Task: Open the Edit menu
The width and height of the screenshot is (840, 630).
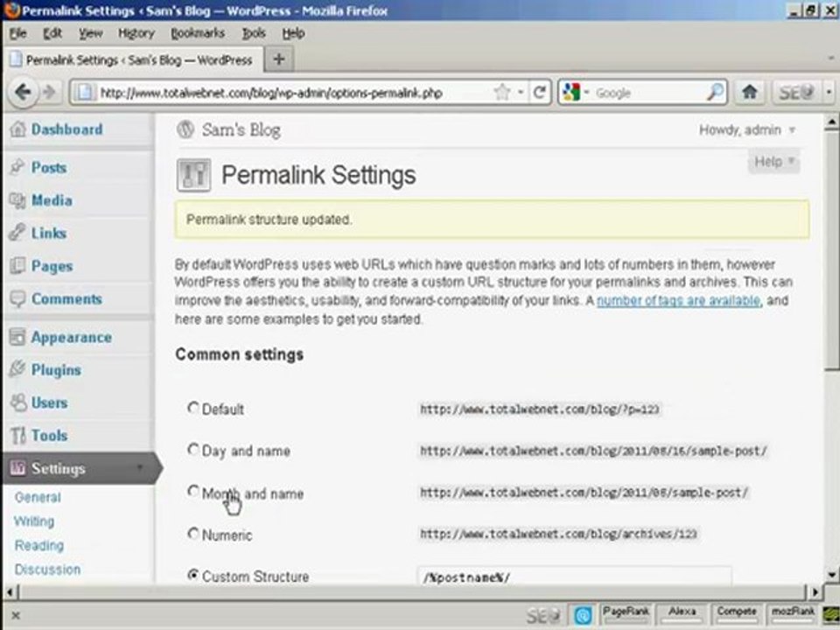Action: [x=52, y=33]
